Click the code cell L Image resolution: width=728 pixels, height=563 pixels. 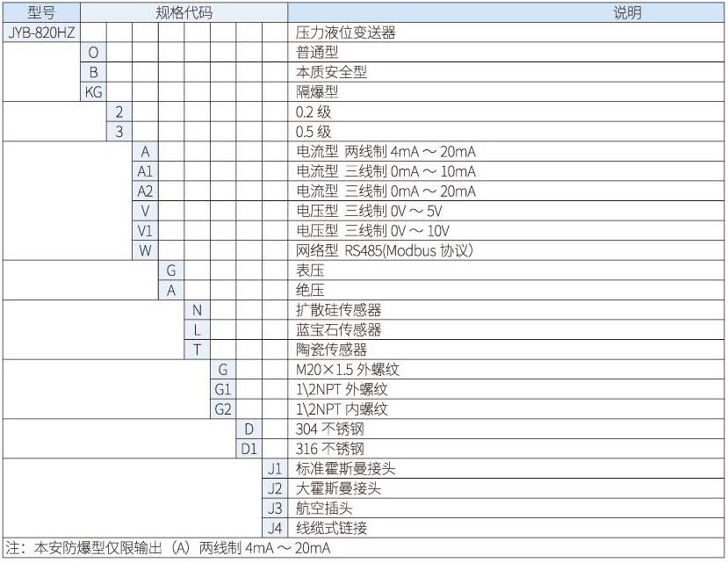point(198,330)
